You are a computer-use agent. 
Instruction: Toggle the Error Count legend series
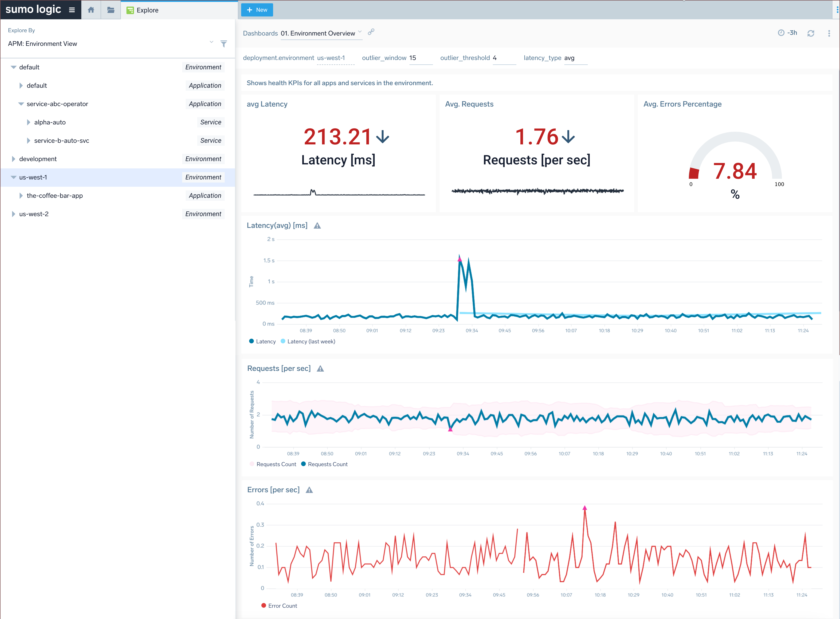pos(279,606)
